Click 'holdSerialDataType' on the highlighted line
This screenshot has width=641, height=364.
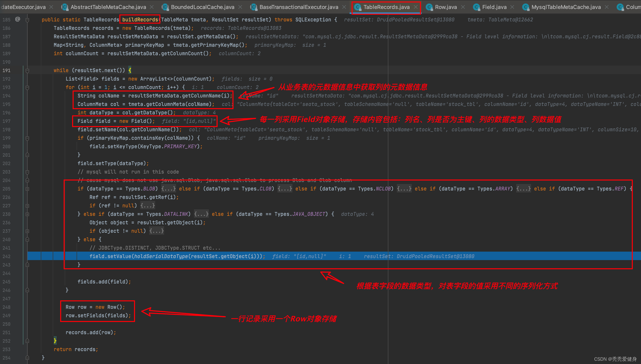[161, 256]
